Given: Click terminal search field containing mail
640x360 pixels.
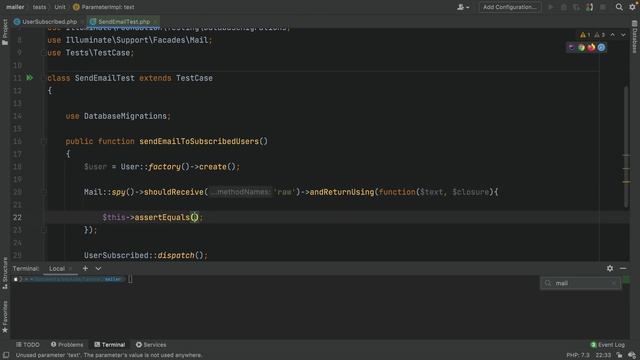Looking at the screenshot, I should pyautogui.click(x=580, y=283).
